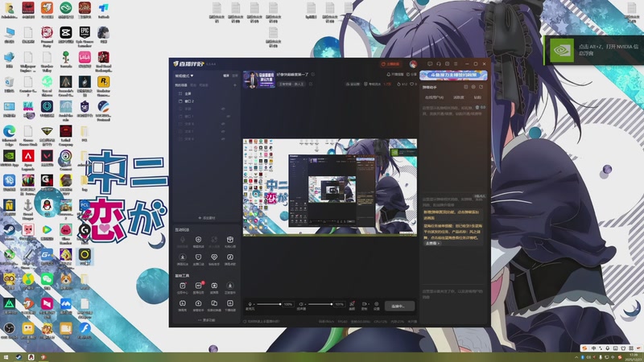Switch to the middle tab of 弹幕助手
The width and height of the screenshot is (644, 362).
458,97
